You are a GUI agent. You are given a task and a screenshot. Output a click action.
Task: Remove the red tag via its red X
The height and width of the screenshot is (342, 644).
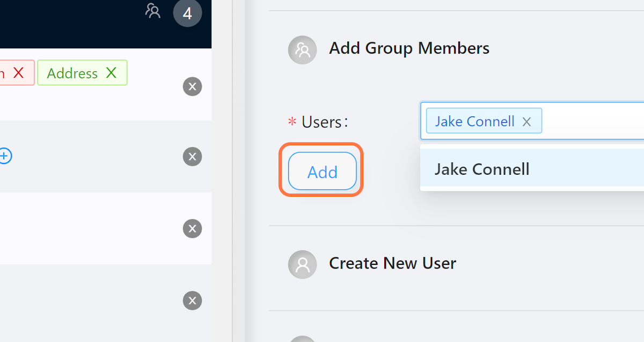(x=19, y=73)
